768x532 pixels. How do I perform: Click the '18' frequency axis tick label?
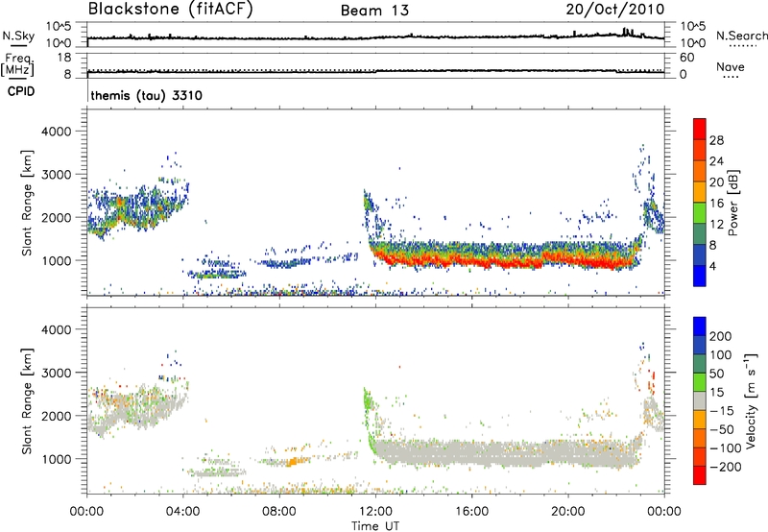click(x=64, y=58)
